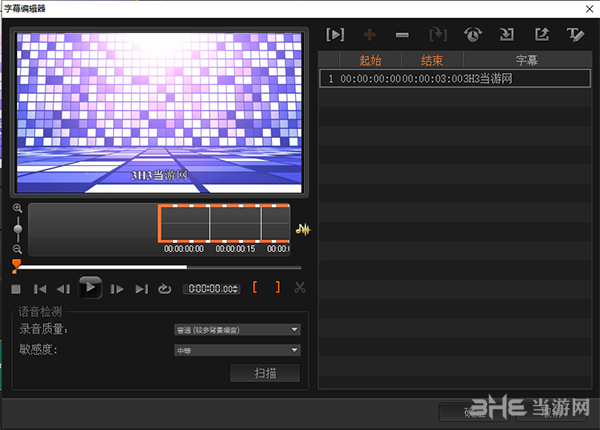Screen dimensions: 600x430
Task: Click the playback scrubber handle
Action: point(16,265)
